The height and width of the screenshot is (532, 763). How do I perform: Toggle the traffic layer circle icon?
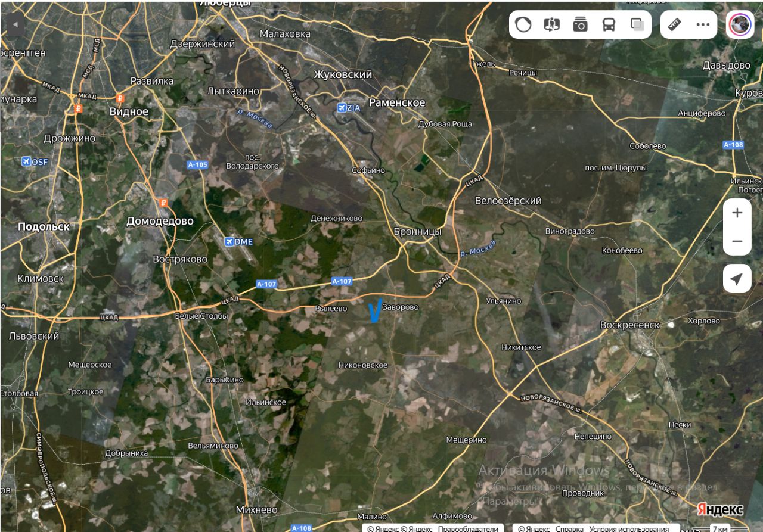click(523, 24)
